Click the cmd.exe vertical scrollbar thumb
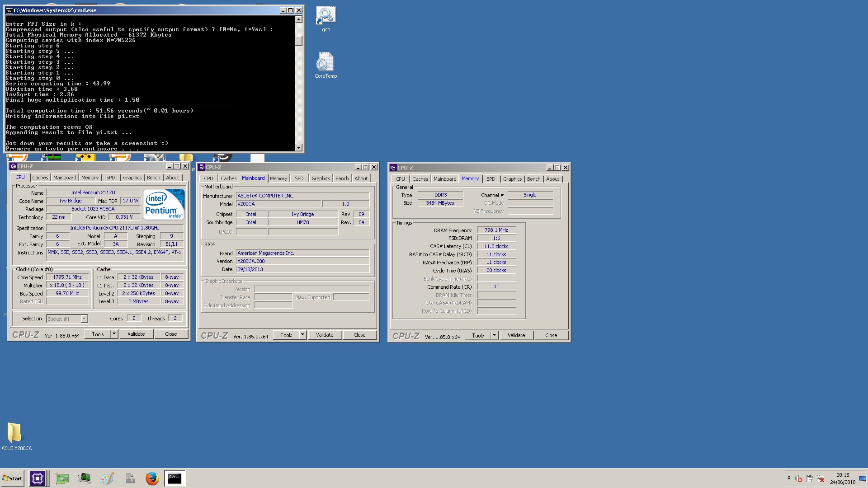Image resolution: width=868 pixels, height=488 pixels. click(x=298, y=40)
